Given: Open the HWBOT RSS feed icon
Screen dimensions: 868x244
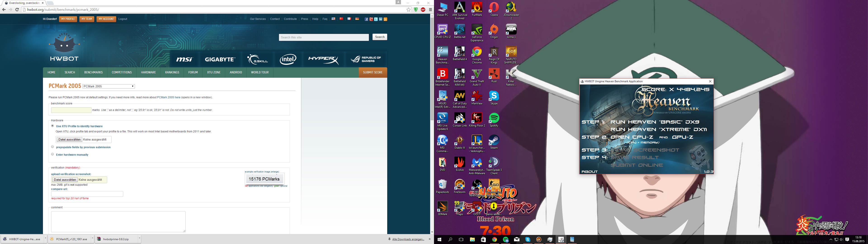Looking at the screenshot, I should click(385, 19).
